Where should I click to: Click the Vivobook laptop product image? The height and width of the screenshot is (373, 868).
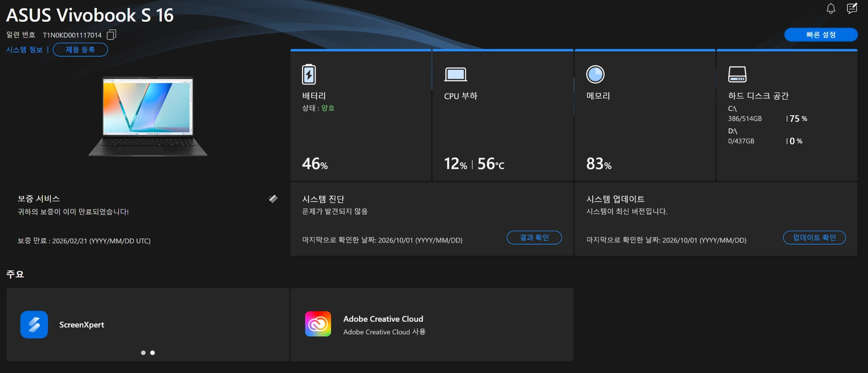tap(148, 117)
